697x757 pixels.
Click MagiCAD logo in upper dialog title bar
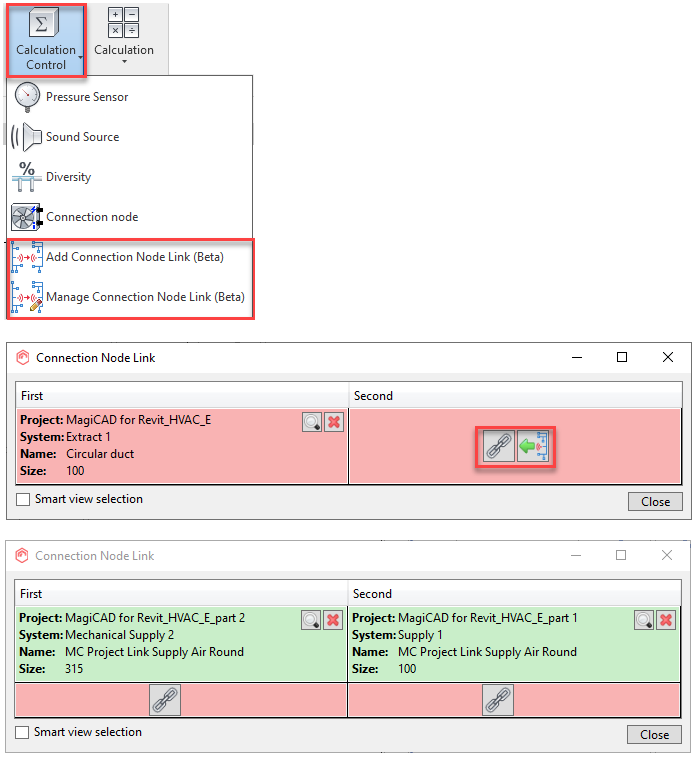point(23,358)
